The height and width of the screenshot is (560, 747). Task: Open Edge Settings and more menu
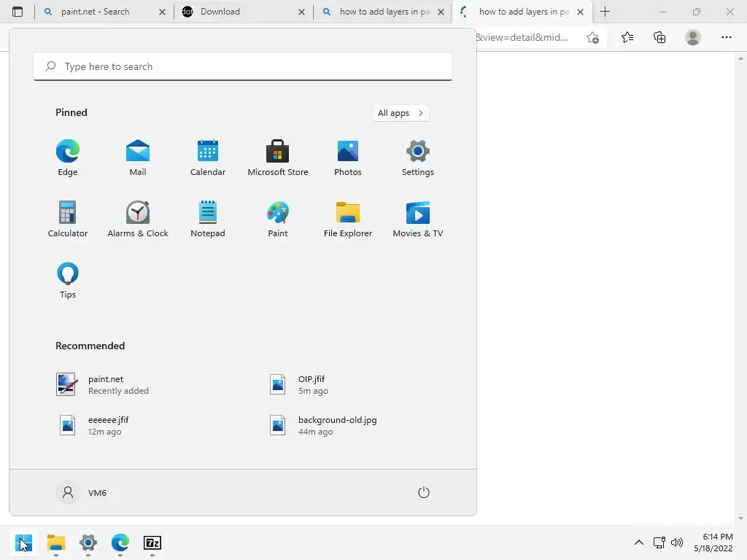726,38
